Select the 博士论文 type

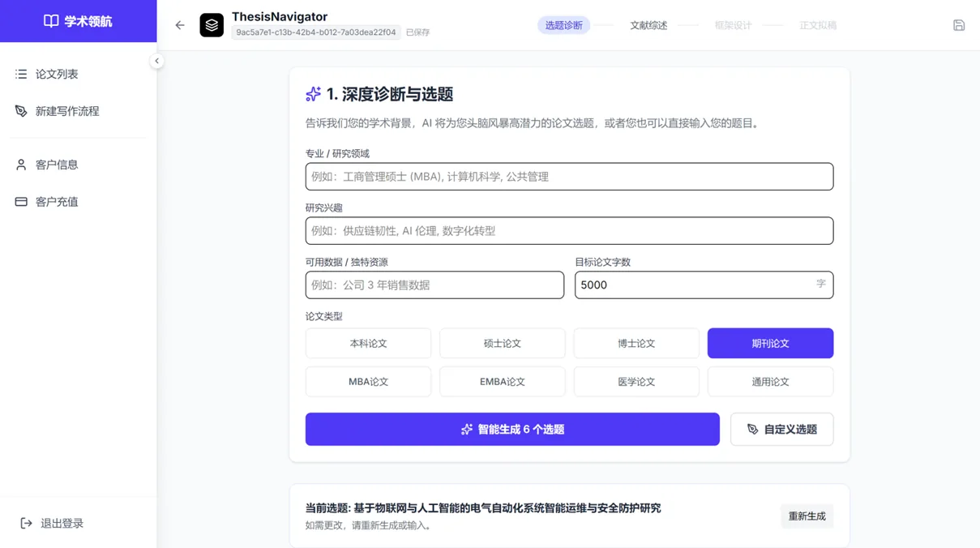[x=636, y=344]
